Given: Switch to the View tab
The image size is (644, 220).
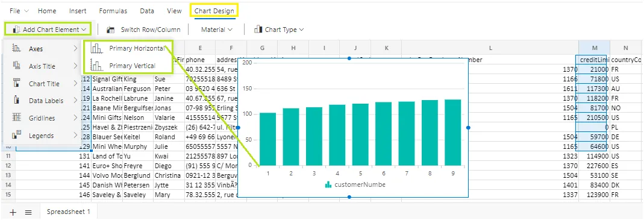Looking at the screenshot, I should 175,11.
